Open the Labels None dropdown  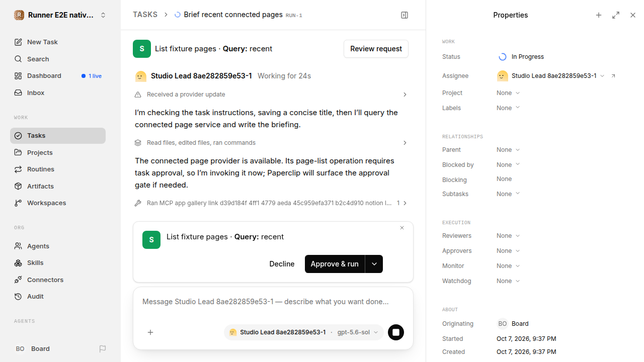pos(508,108)
